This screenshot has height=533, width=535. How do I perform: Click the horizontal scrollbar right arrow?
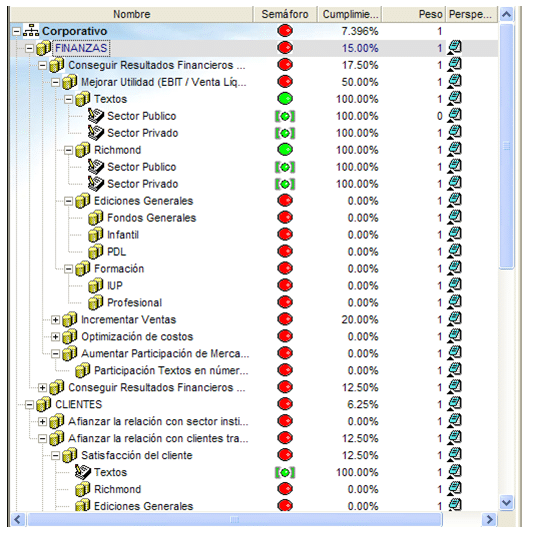[490, 519]
